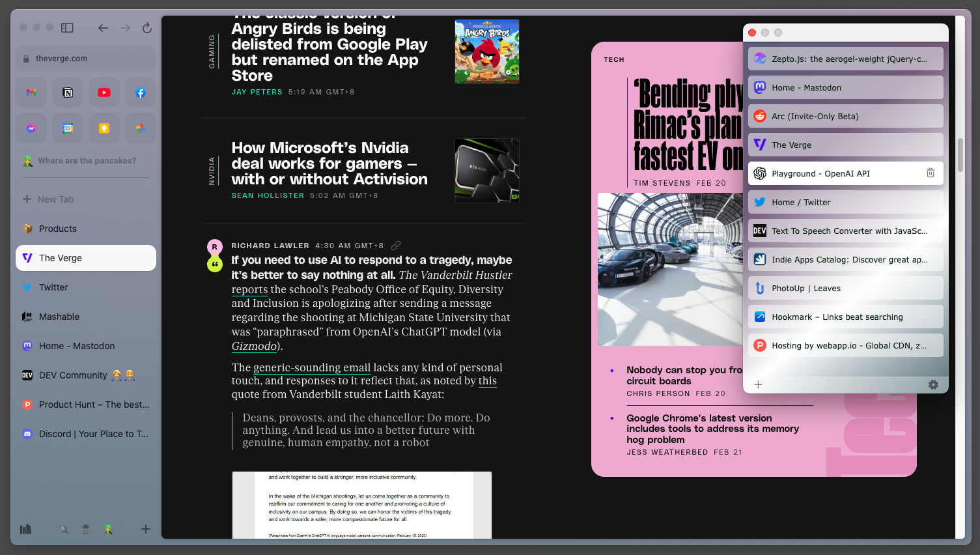The height and width of the screenshot is (555, 980).
Task: Open the Gizmodo link in the article
Action: pyautogui.click(x=254, y=347)
